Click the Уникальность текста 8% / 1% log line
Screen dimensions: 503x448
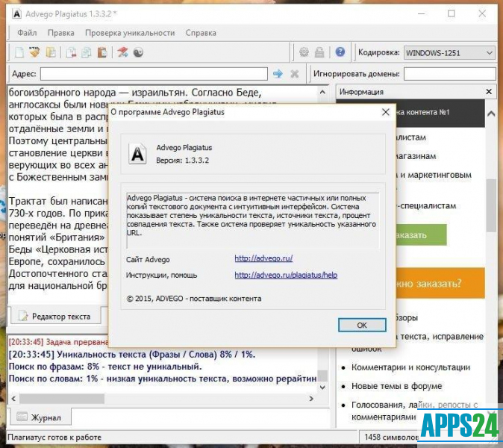(x=132, y=354)
